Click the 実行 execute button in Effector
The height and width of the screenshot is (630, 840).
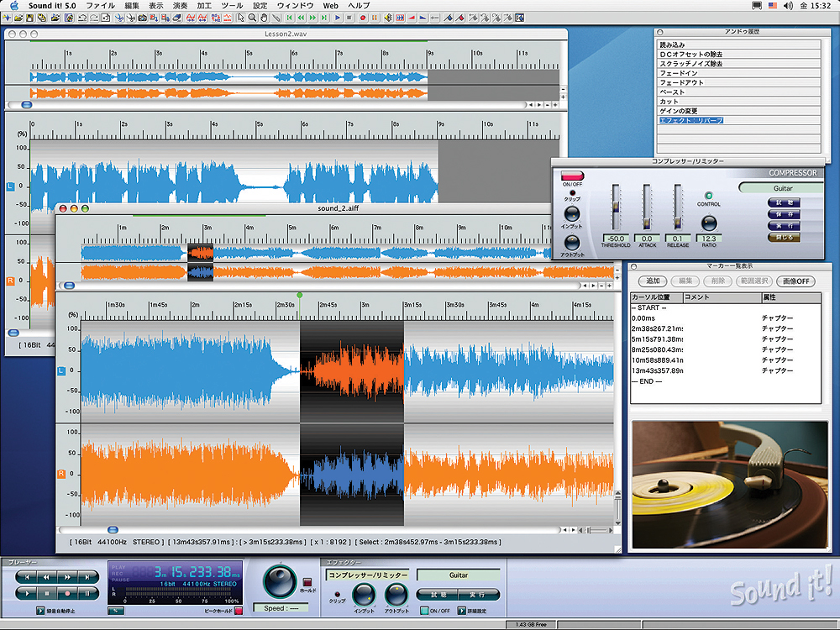pyautogui.click(x=479, y=594)
